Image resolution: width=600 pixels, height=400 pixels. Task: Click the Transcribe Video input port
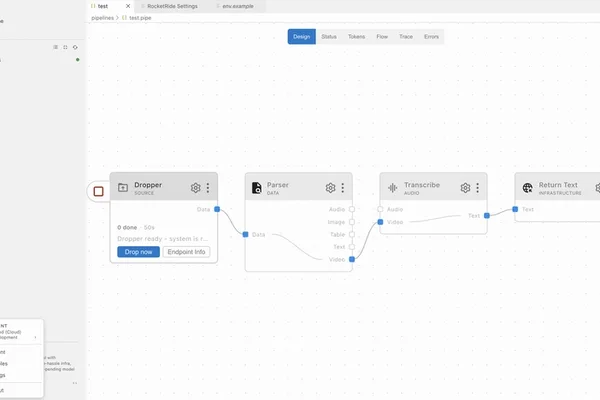(380, 222)
